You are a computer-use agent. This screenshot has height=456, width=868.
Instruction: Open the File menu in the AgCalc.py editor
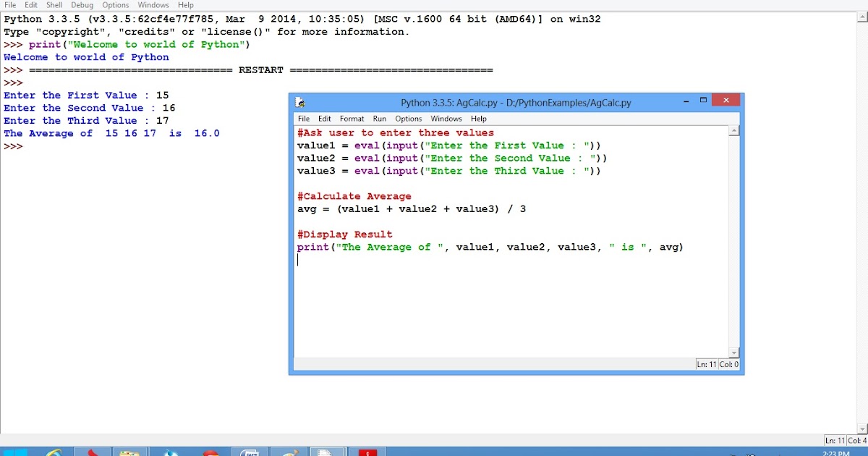pos(303,118)
